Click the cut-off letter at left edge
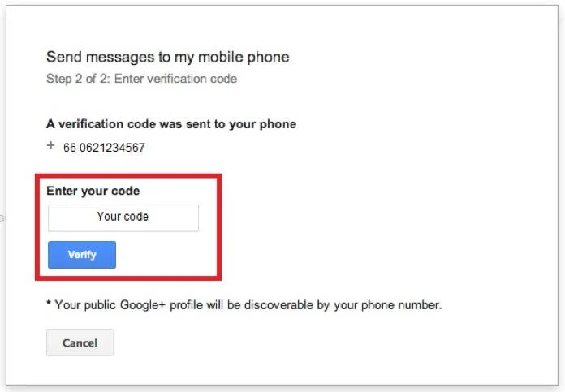The width and height of the screenshot is (565, 392). 2,218
